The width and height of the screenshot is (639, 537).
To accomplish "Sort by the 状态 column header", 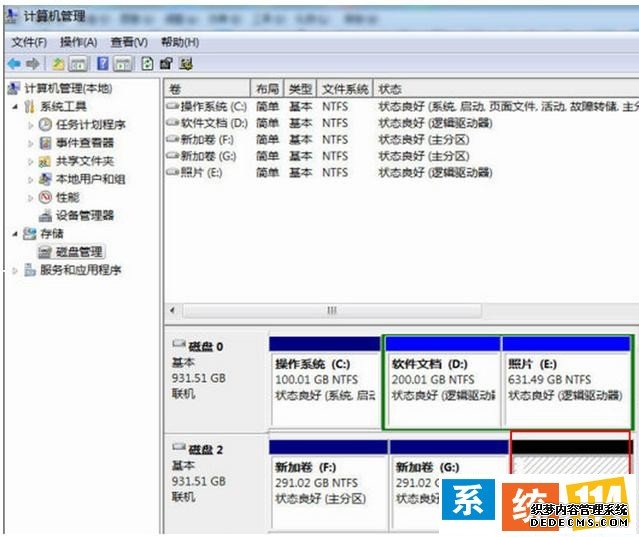I will [506, 88].
